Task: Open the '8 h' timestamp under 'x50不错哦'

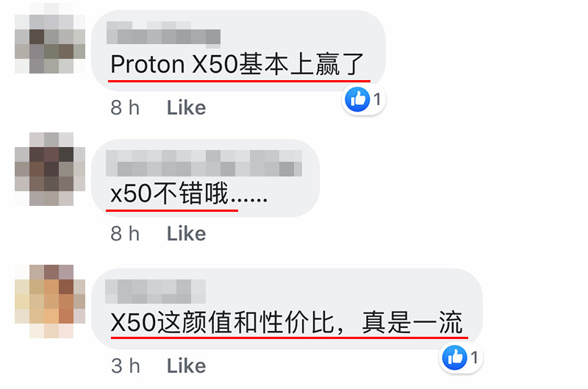Action: 125,234
